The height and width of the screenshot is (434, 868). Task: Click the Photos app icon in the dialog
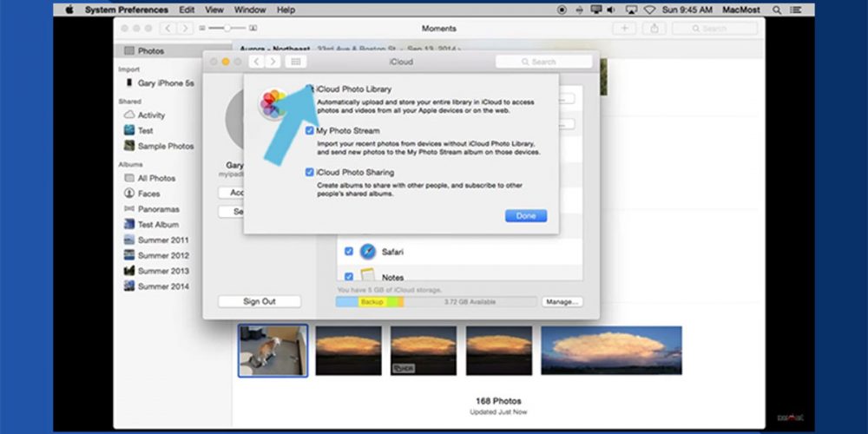coord(273,104)
